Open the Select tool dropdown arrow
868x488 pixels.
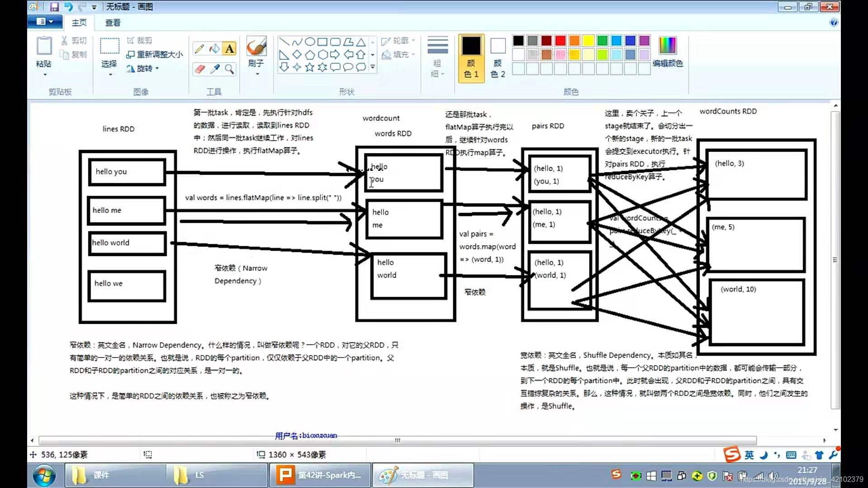(110, 74)
